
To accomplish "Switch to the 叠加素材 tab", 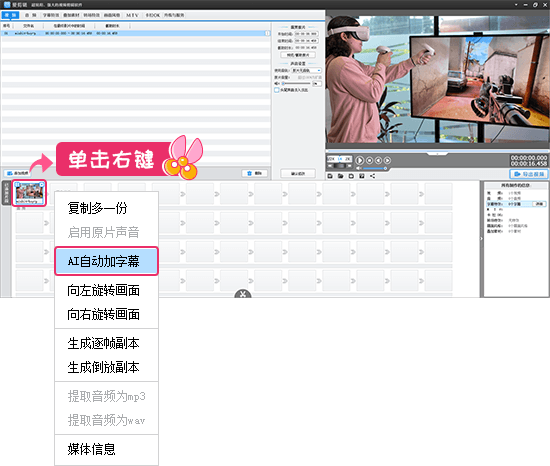I will (x=72, y=15).
